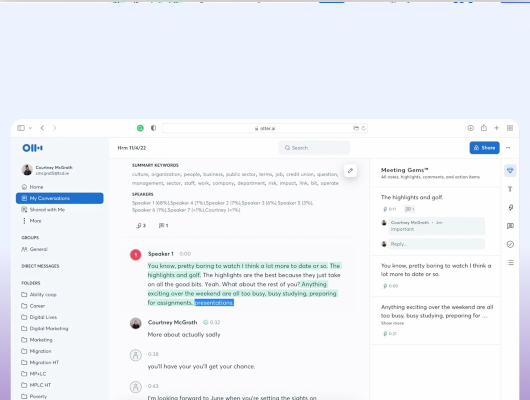Viewport: 530px width, 400px height.
Task: Click the Otter.ai logo
Action: pyautogui.click(x=32, y=148)
